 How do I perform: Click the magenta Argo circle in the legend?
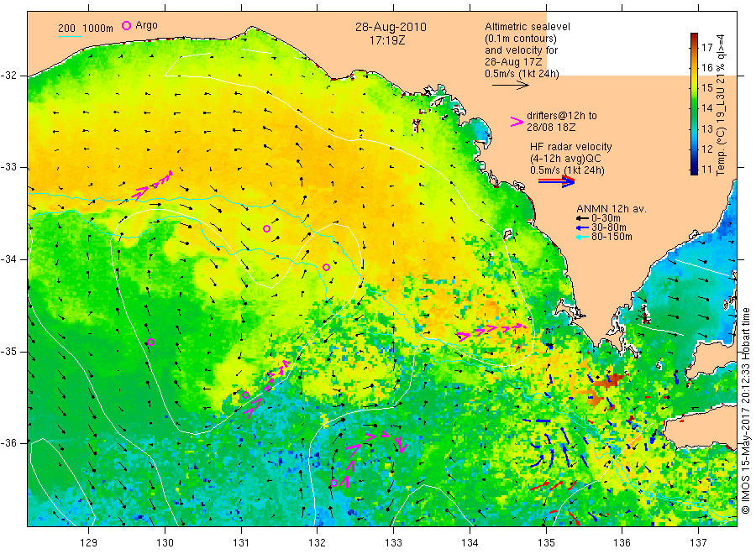point(126,25)
